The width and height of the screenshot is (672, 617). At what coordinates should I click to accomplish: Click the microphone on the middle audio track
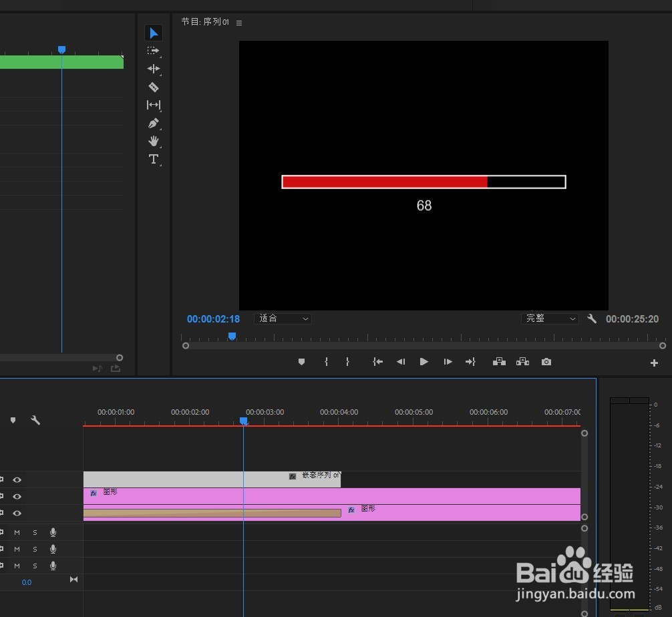tap(53, 550)
